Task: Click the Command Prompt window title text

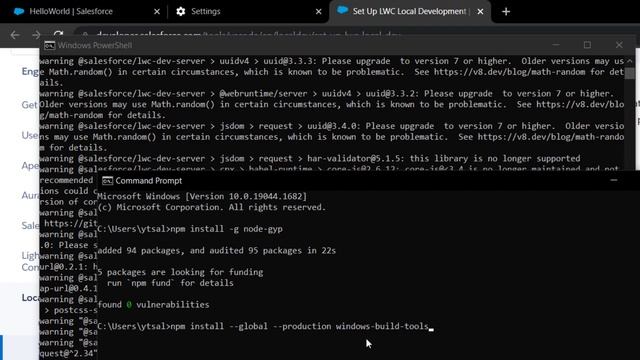Action: (x=149, y=181)
